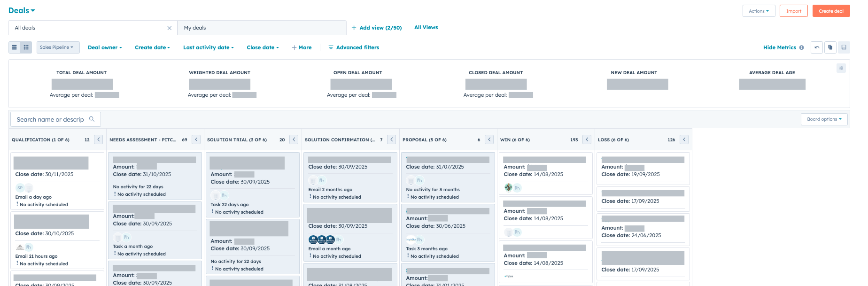This screenshot has height=286, width=868.
Task: Click 'Close date: 31/07/2025' in Proposal column
Action: [435, 167]
